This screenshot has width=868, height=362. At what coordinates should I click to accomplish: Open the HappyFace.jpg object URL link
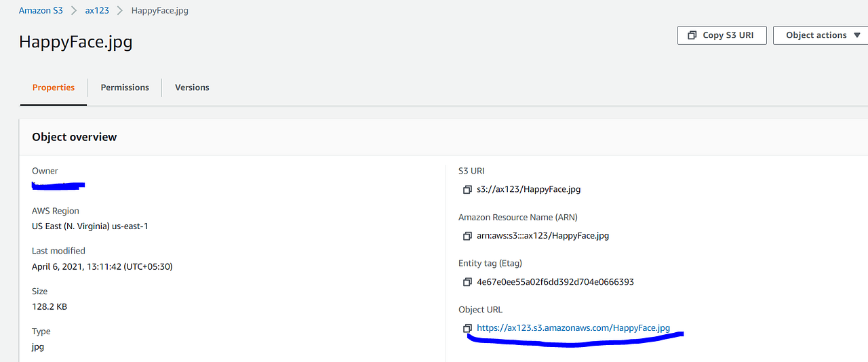(x=573, y=328)
